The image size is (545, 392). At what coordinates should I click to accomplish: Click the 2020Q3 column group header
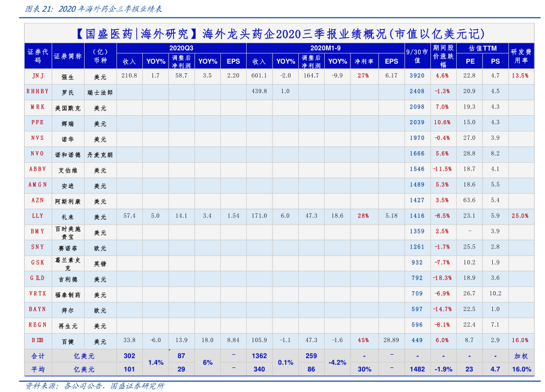181,48
